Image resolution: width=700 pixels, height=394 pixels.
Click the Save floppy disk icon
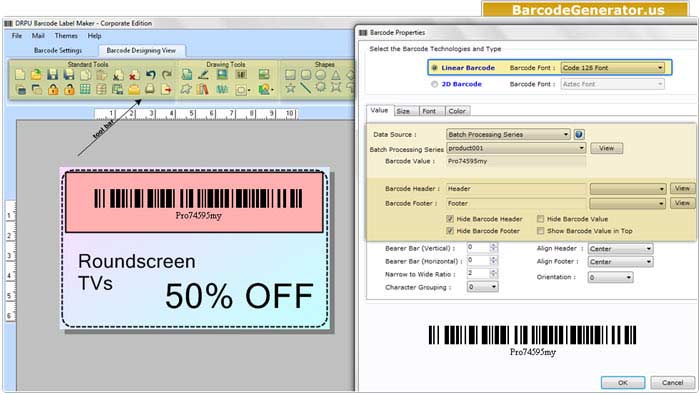(53, 75)
